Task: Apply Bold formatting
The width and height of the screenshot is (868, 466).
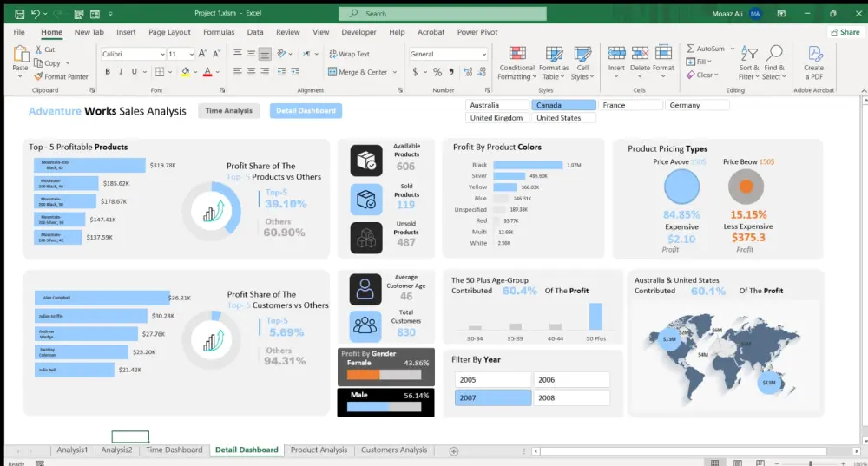Action: [x=108, y=72]
